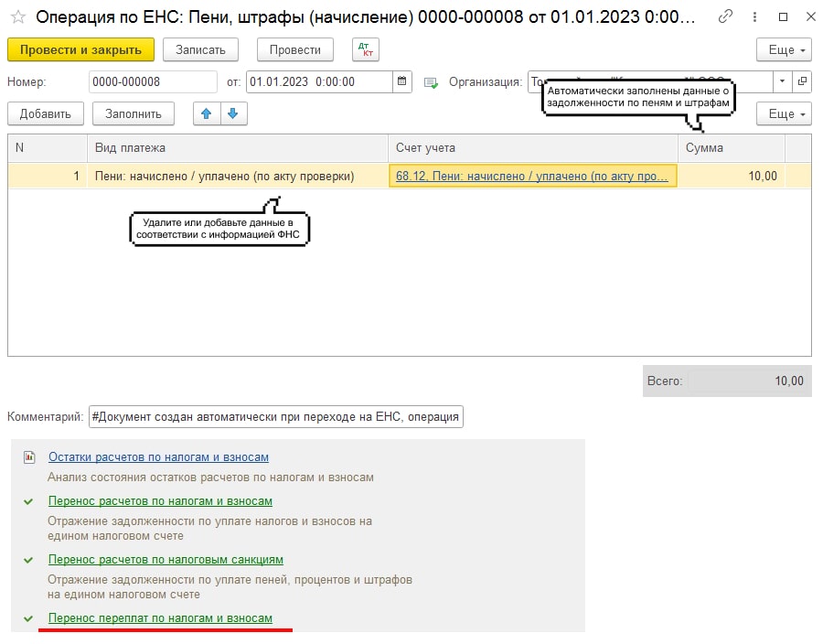Open the top Еще menu

pos(784,49)
